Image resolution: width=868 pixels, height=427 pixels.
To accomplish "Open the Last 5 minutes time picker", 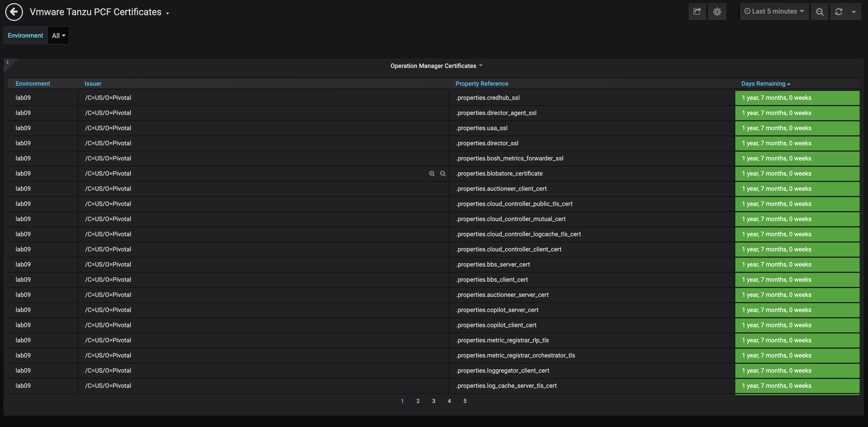I will pos(774,11).
